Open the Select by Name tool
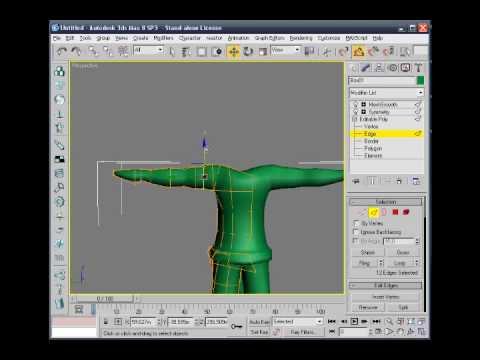This screenshot has width=480, height=360. (186, 52)
